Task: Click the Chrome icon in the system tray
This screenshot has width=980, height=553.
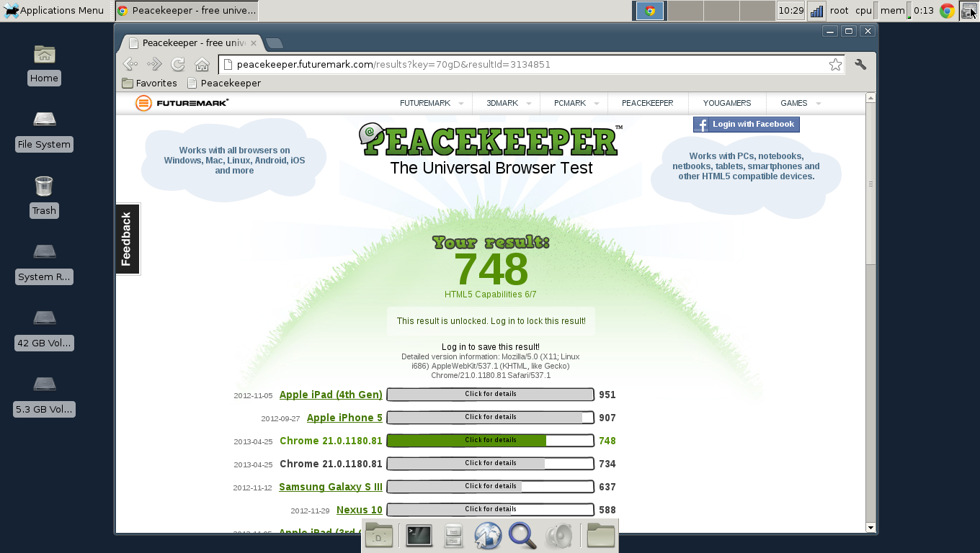Action: (x=947, y=10)
